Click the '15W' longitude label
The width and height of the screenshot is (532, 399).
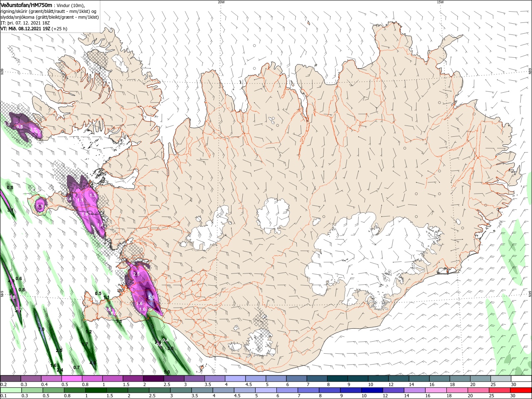point(440,2)
